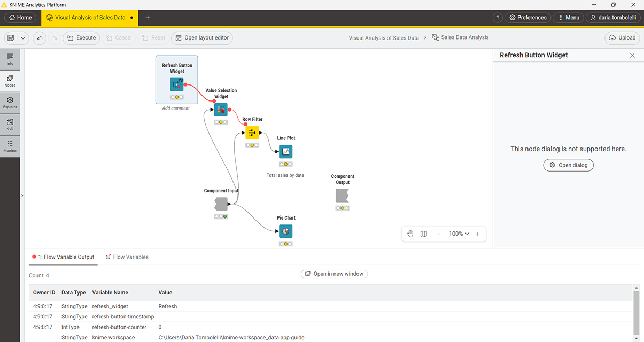Switch to the Flow Variables tab
Viewport: 644px width, 342px height.
tap(127, 257)
